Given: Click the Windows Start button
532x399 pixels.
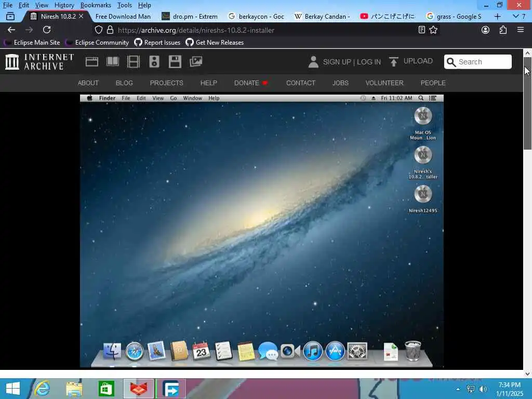Looking at the screenshot, I should (13, 389).
